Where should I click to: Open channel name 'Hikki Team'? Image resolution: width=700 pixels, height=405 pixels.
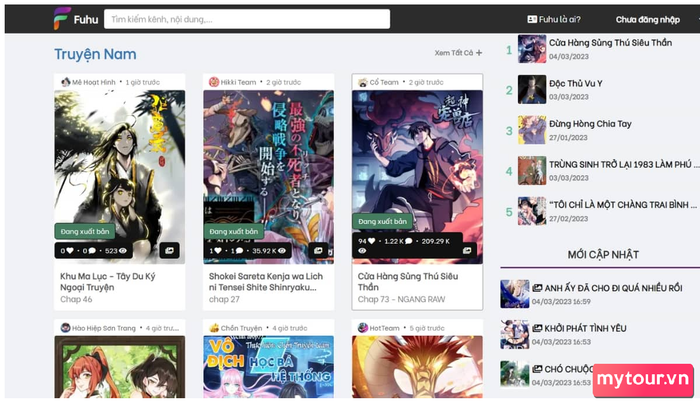(238, 82)
